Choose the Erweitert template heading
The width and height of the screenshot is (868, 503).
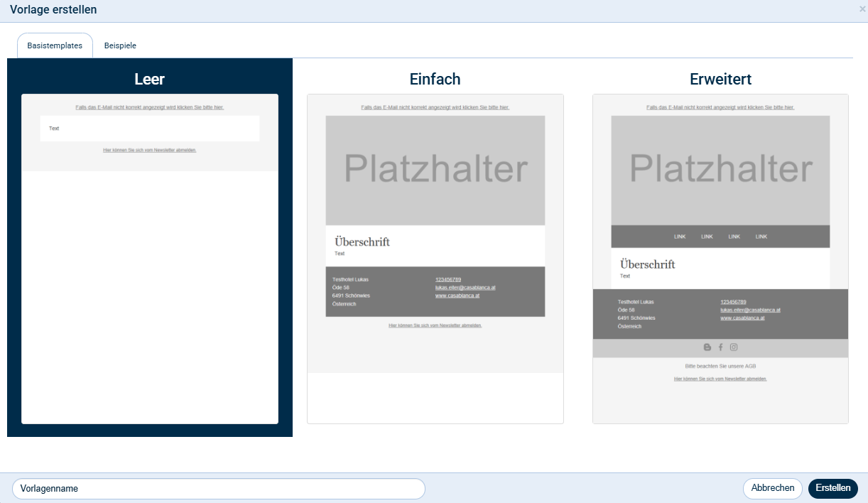720,79
